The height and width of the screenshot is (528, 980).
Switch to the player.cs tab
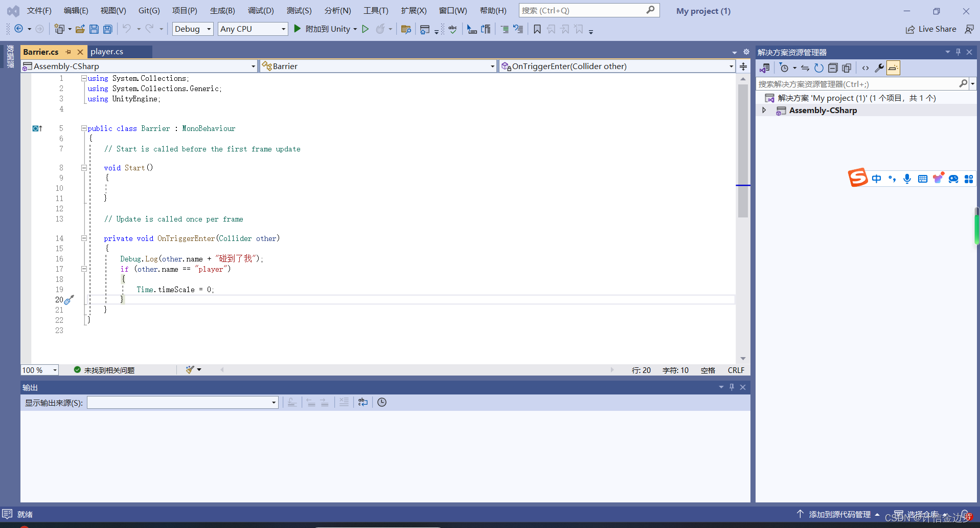click(107, 52)
